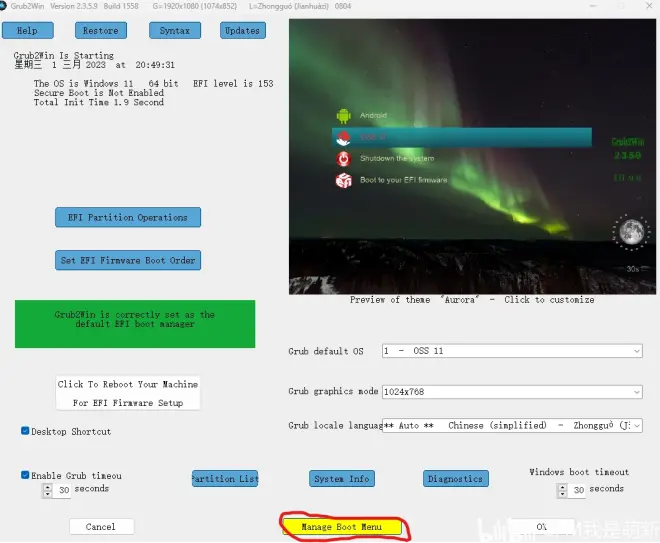Expand the Grub locale language dropdown
Screen dimensions: 660x543
pyautogui.click(x=636, y=426)
